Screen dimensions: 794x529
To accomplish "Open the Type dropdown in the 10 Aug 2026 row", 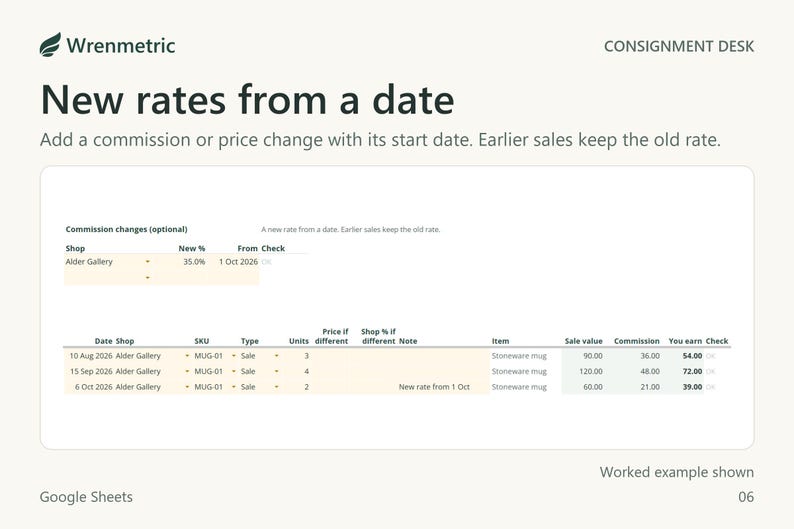I will 276,356.
